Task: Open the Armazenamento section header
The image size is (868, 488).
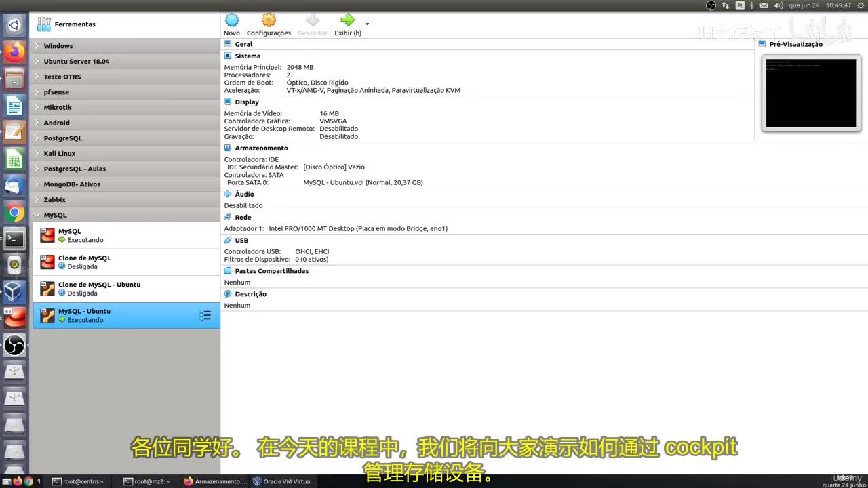Action: click(261, 148)
